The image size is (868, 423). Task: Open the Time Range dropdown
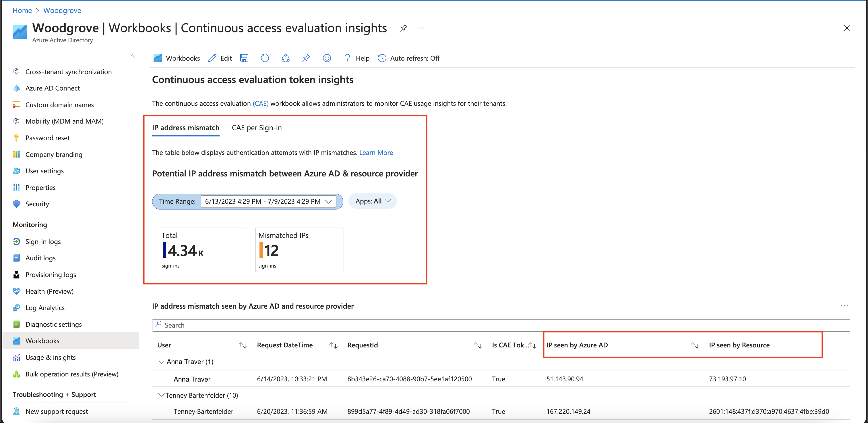coord(268,201)
